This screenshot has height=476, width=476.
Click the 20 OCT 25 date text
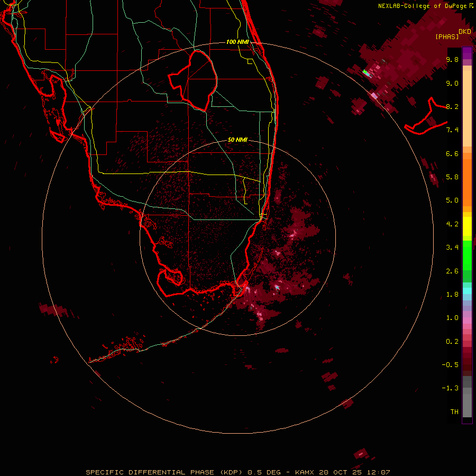click(341, 472)
